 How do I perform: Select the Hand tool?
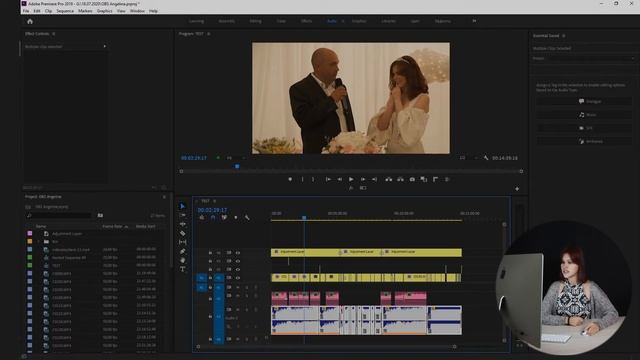tap(182, 260)
